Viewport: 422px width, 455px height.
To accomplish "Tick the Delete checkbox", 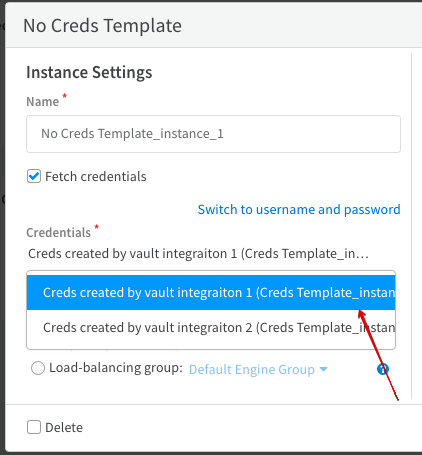I will coord(34,427).
